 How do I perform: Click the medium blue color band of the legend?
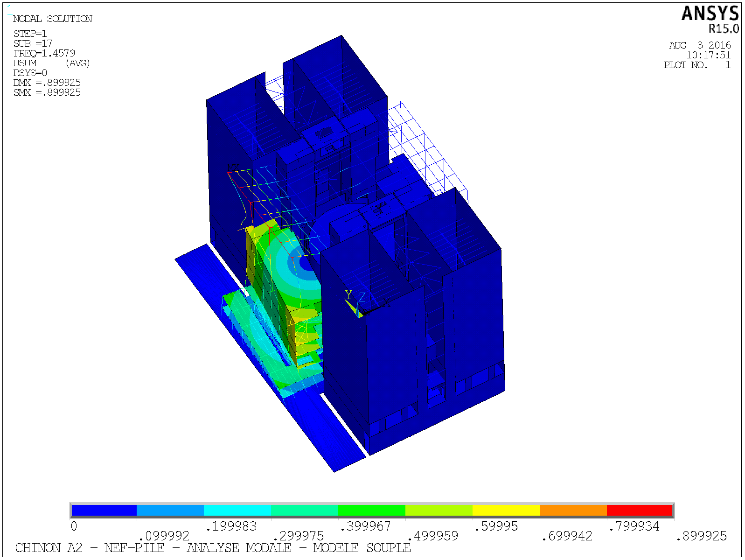coord(170,511)
